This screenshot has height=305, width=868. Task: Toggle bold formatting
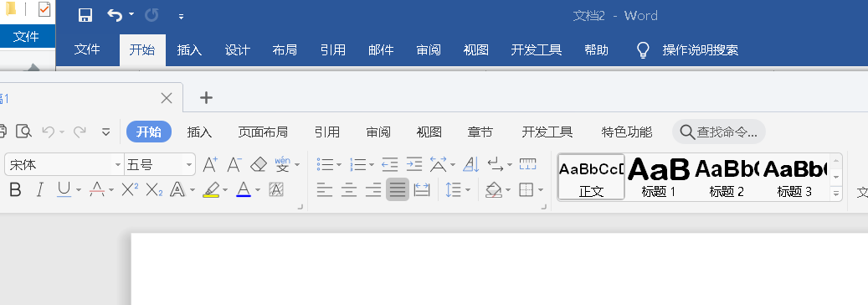tap(16, 190)
